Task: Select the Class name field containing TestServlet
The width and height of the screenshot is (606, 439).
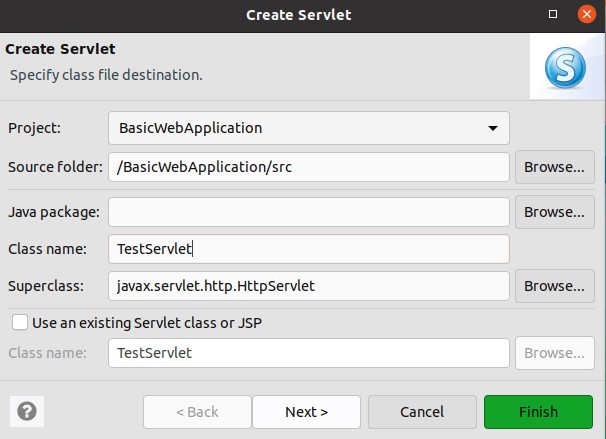Action: (x=308, y=249)
